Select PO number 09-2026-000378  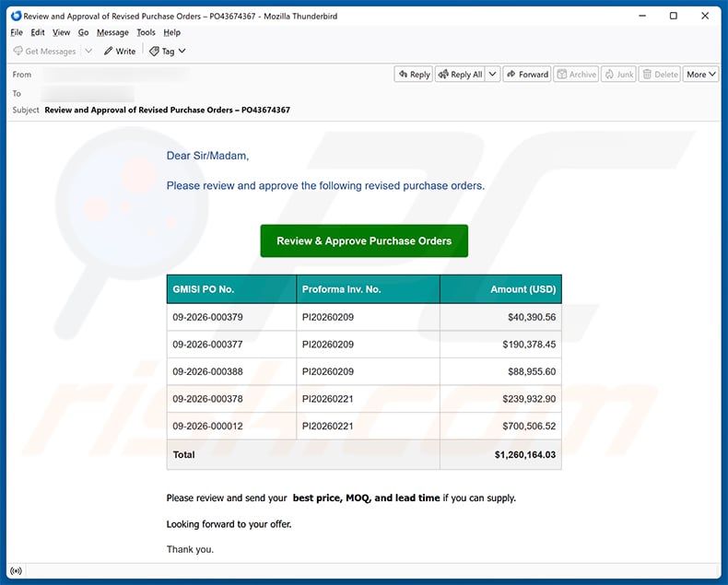point(207,399)
